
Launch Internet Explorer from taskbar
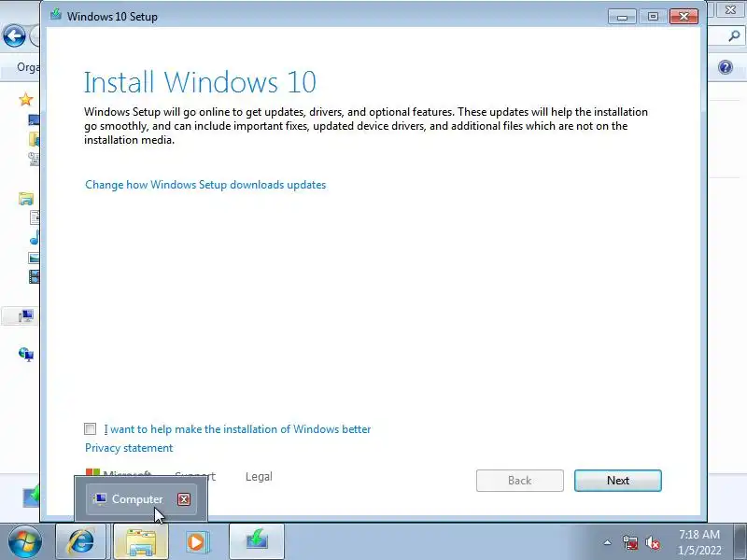tap(81, 542)
